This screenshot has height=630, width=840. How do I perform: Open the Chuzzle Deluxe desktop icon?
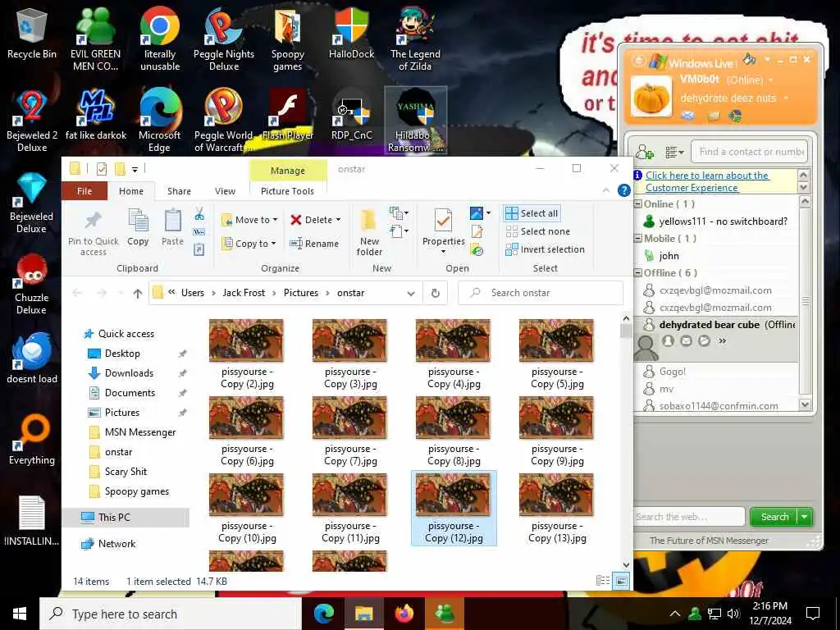pos(32,284)
